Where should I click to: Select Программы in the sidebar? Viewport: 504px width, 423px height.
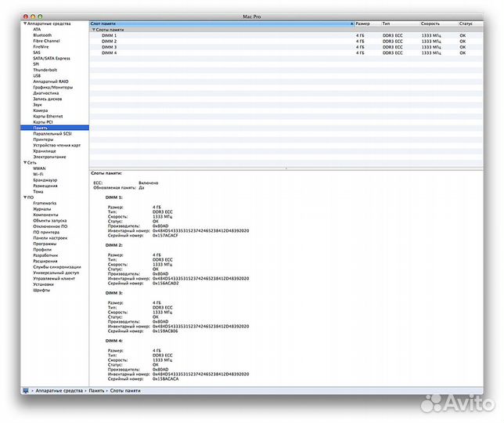pos(45,244)
